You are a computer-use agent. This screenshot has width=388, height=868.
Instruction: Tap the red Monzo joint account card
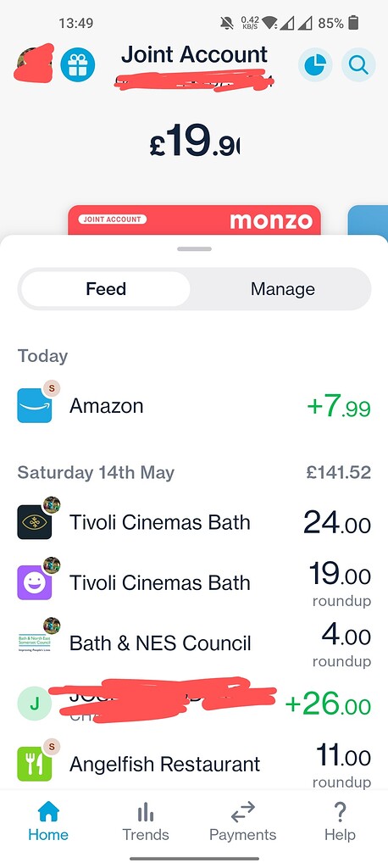(194, 220)
